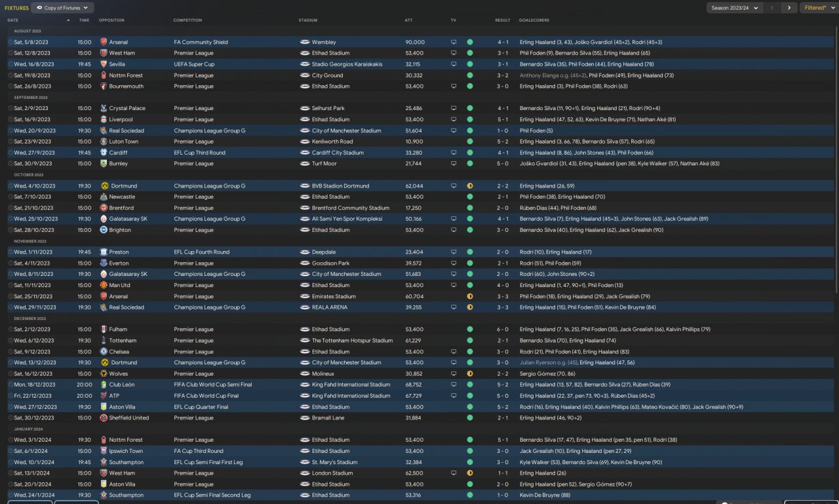Click the Ipswich Town club badge
The height and width of the screenshot is (504, 839).
point(104,451)
